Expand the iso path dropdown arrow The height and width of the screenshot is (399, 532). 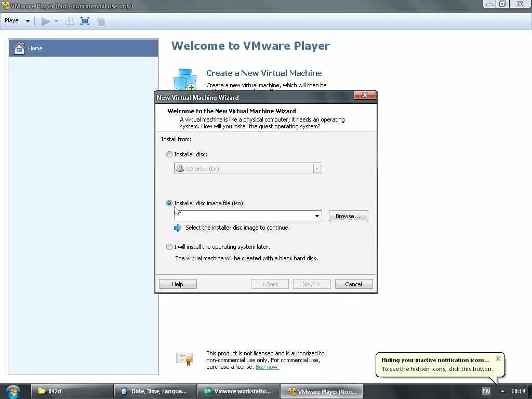[x=317, y=216]
